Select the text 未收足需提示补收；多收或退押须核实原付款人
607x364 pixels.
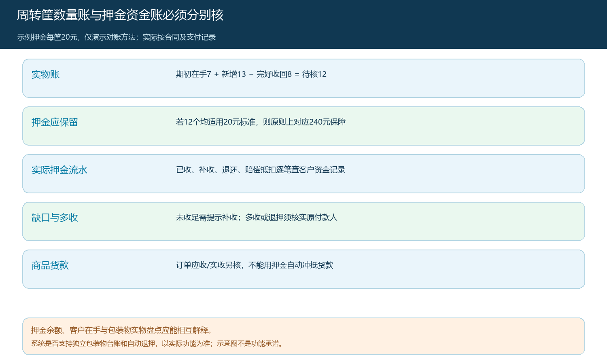(257, 218)
